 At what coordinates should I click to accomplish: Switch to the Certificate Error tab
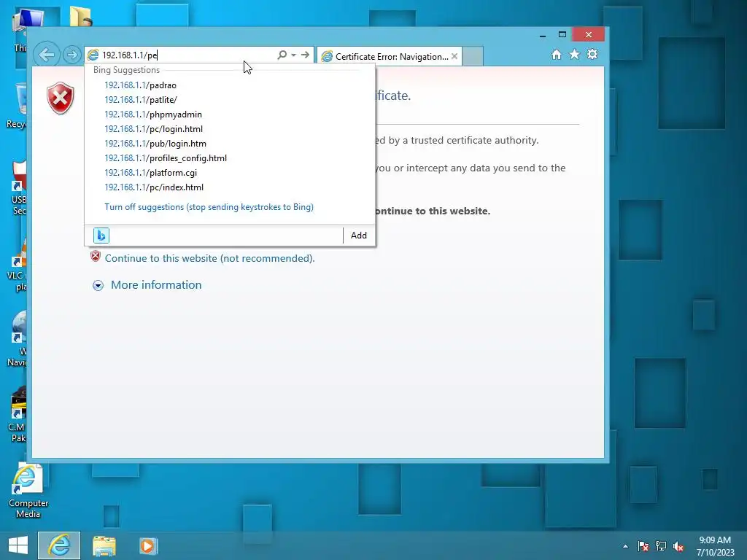point(390,56)
